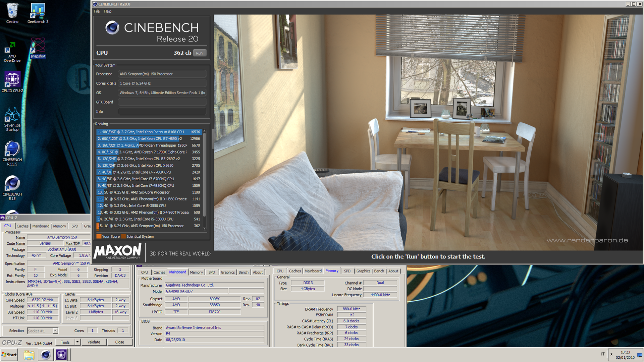Select the Seven Ice Startup shortcut
644x362 pixels.
pos(12,119)
